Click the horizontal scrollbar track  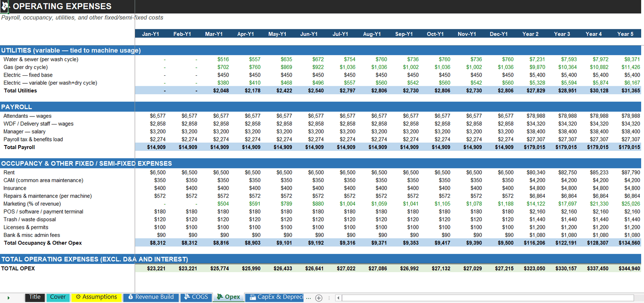[x=488, y=298]
